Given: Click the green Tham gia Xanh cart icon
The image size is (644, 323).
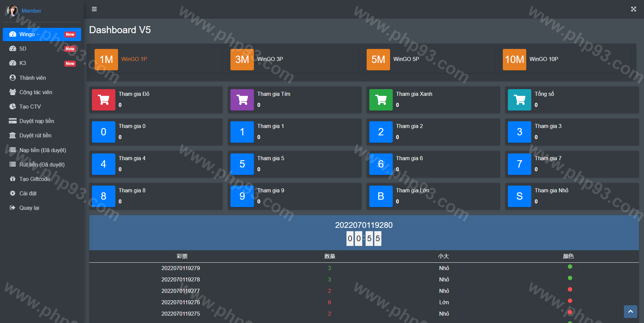Looking at the screenshot, I should click(381, 100).
